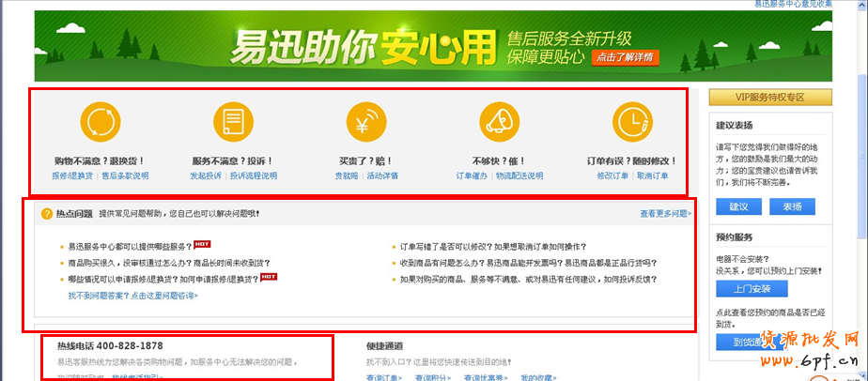Screen dimensions: 868x381
Task: Click the 点击了解详情 banner button
Action: (626, 57)
